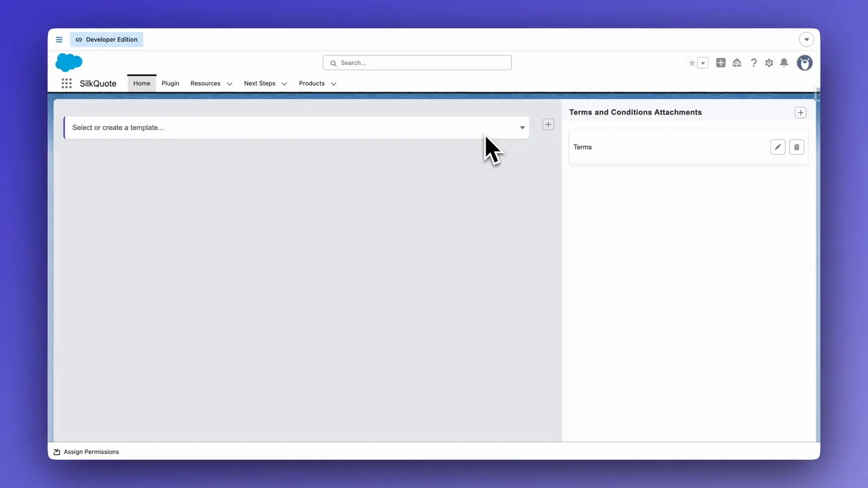The width and height of the screenshot is (868, 488).
Task: Delete the Terms attachment with trash icon
Action: point(797,147)
